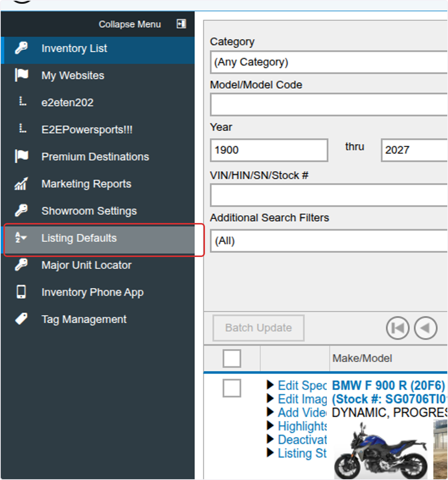Open Showroom Settings menu item

coord(98,211)
